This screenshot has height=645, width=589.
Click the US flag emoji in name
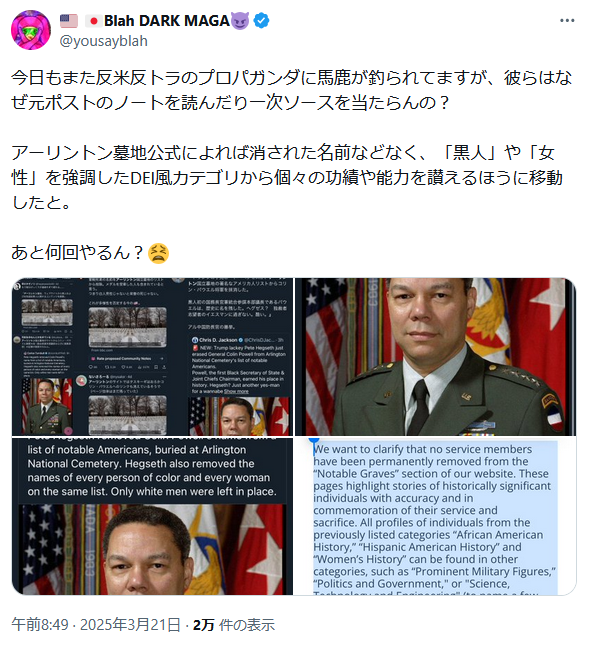click(x=69, y=21)
